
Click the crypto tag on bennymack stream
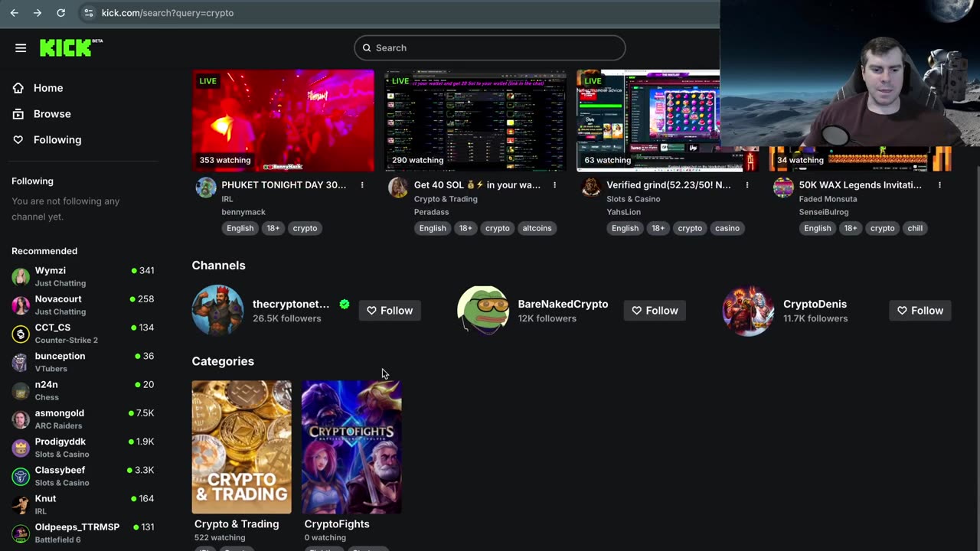[x=305, y=228]
